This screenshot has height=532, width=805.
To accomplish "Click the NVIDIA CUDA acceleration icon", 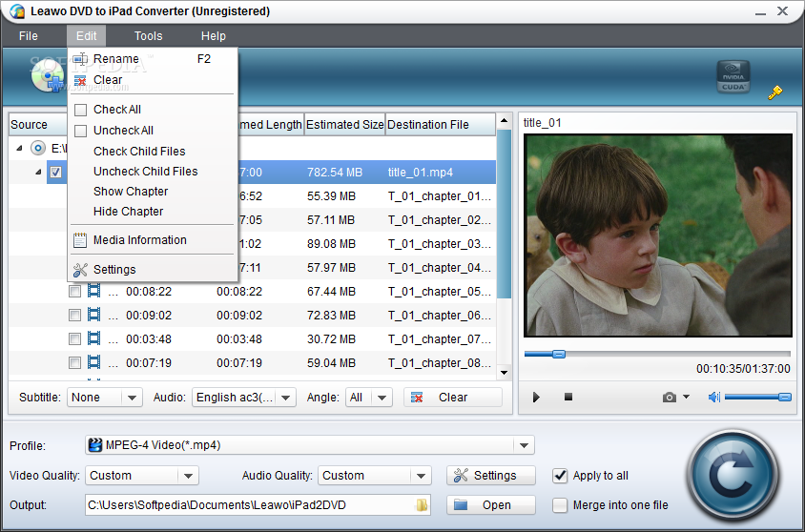I will 733,77.
